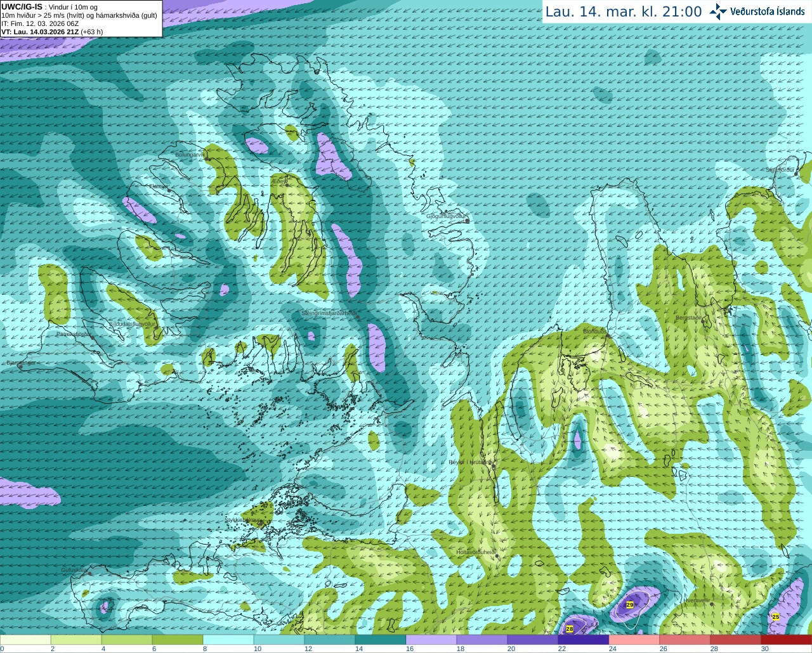Viewport: 812px width, 653px height.
Task: Click the Reykir í Hrútafirði station label
Action: pyautogui.click(x=470, y=462)
